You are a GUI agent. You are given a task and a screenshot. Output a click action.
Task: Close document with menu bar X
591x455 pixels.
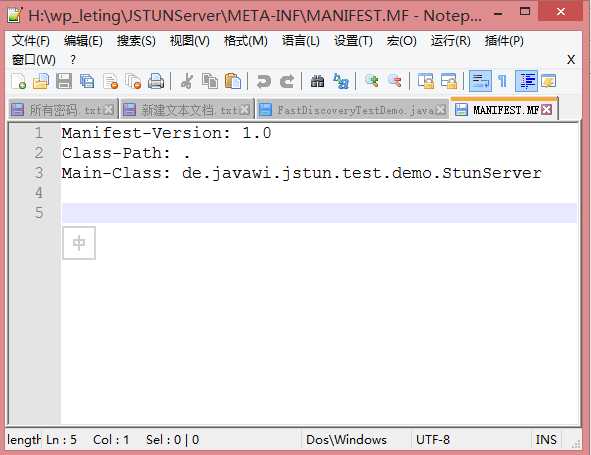click(571, 60)
